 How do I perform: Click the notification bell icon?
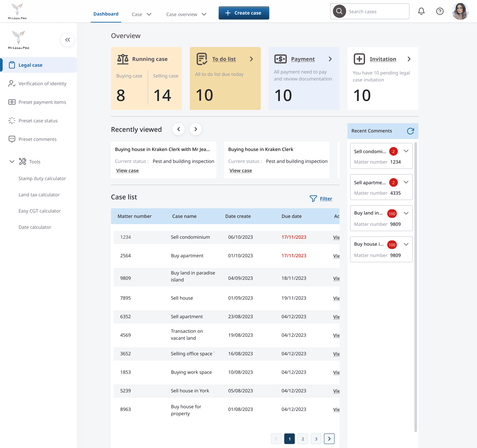(x=421, y=11)
